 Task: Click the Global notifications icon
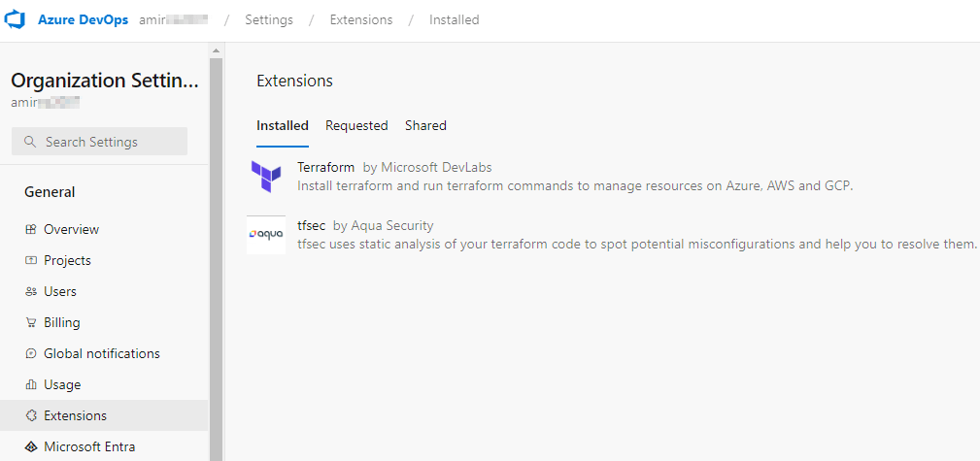click(x=31, y=354)
